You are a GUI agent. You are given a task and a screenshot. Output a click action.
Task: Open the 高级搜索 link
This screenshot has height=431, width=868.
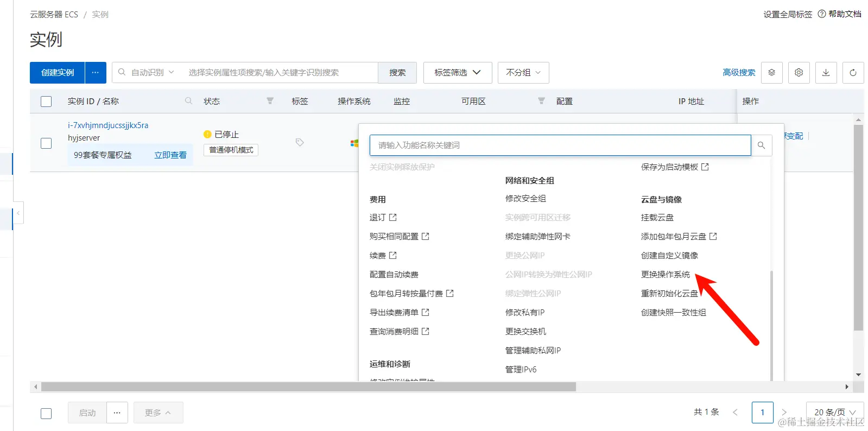(739, 72)
